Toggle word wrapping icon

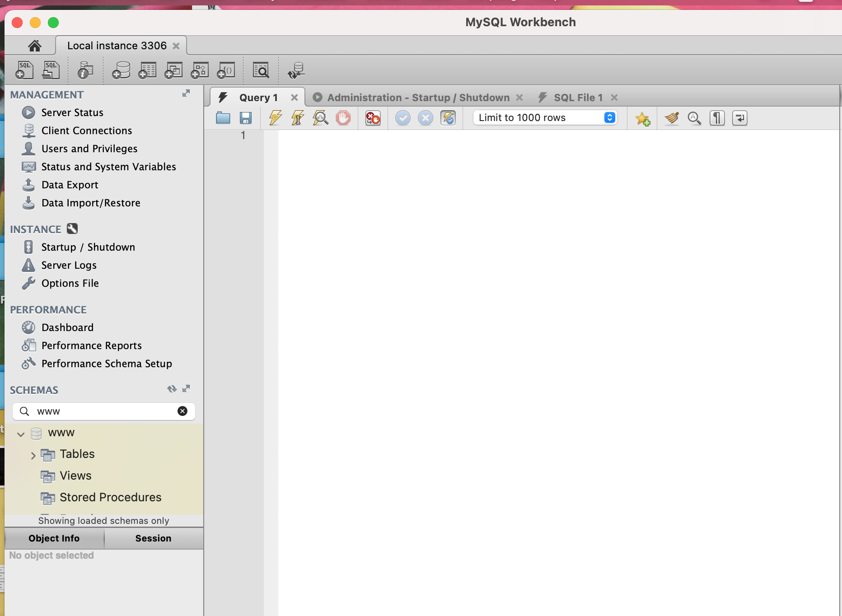[740, 118]
